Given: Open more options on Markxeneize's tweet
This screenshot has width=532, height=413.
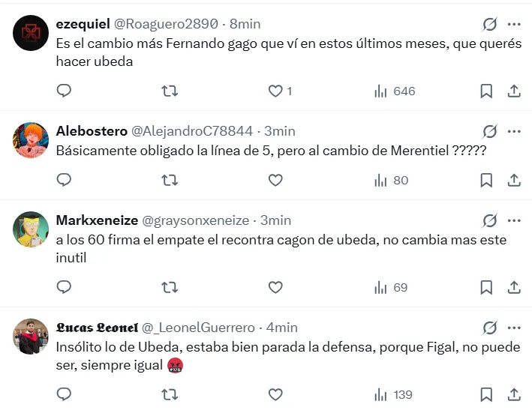Looking at the screenshot, I should click(x=514, y=220).
